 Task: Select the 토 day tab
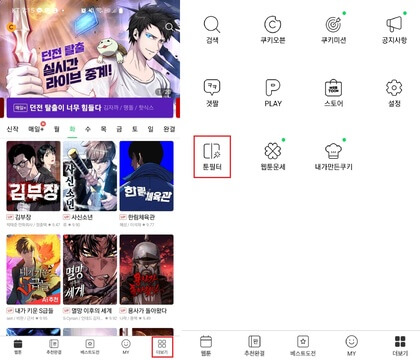pyautogui.click(x=135, y=129)
